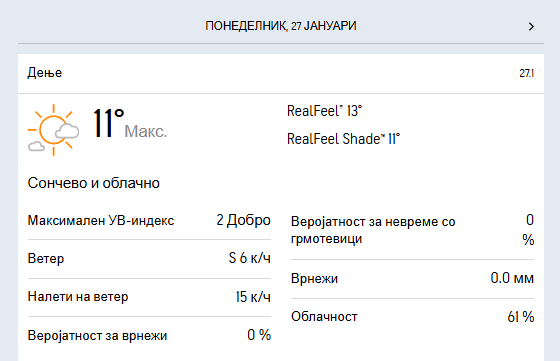This screenshot has width=560, height=361.
Task: Click the sunny and cloudy weather icon
Action: (x=54, y=130)
